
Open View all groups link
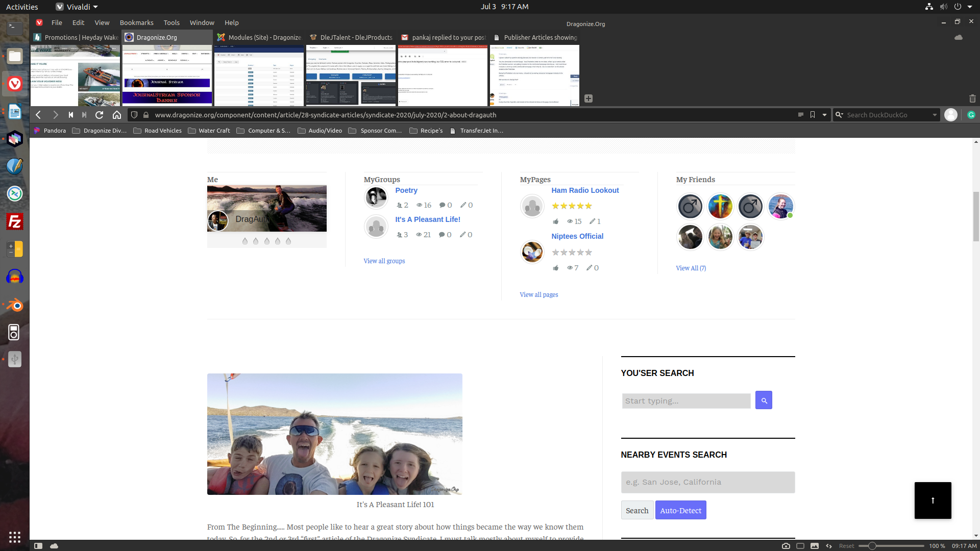(x=384, y=261)
